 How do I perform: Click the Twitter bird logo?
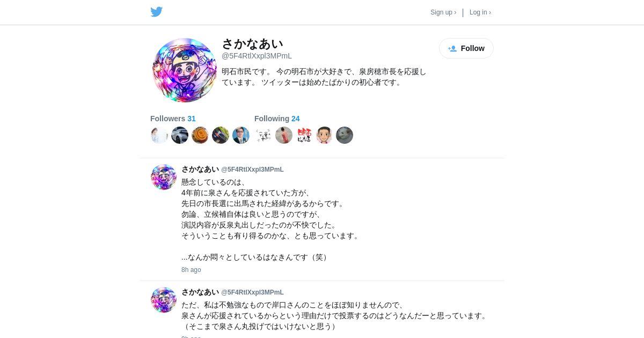(x=156, y=12)
